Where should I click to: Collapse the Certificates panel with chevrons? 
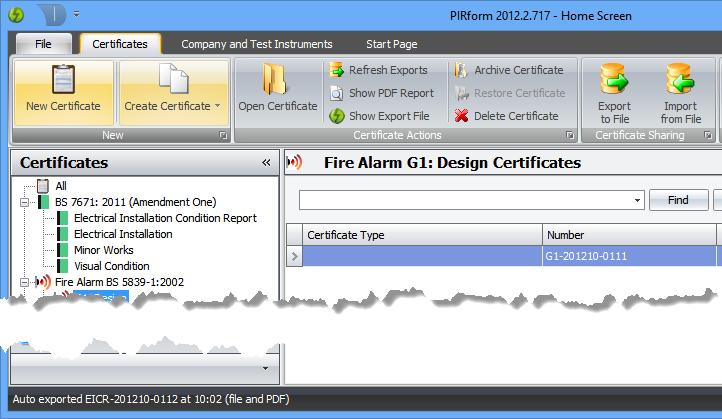(x=266, y=163)
